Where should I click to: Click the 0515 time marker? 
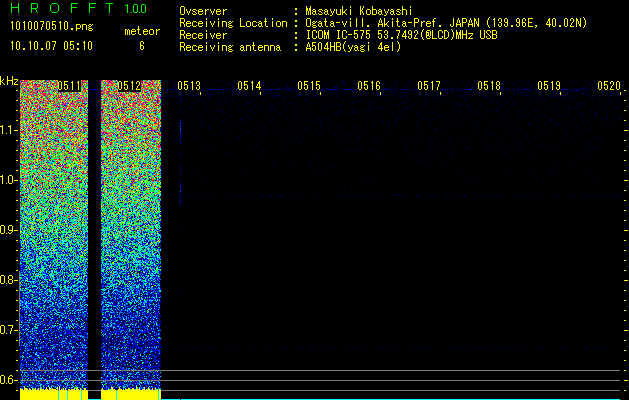(x=309, y=86)
